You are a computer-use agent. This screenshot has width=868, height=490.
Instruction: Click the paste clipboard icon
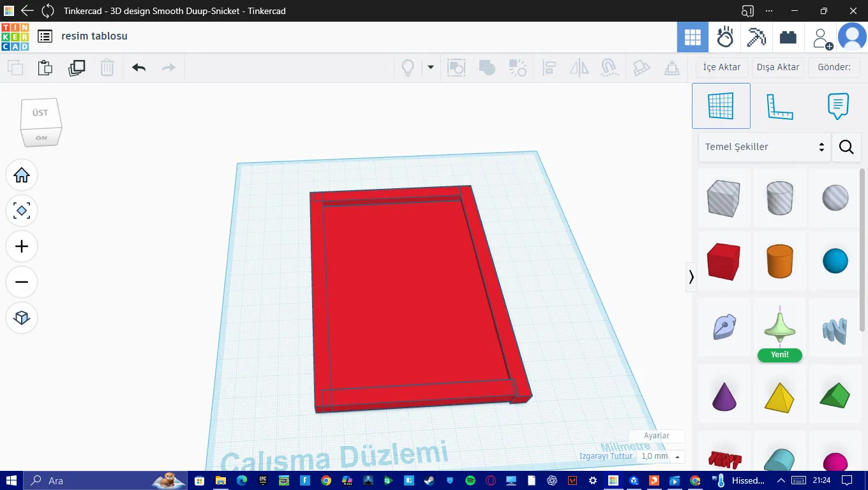45,68
